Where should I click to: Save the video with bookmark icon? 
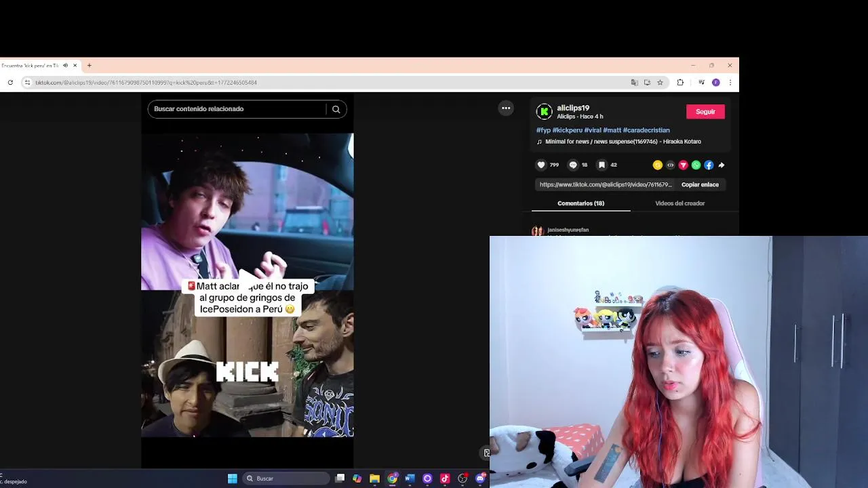[601, 165]
